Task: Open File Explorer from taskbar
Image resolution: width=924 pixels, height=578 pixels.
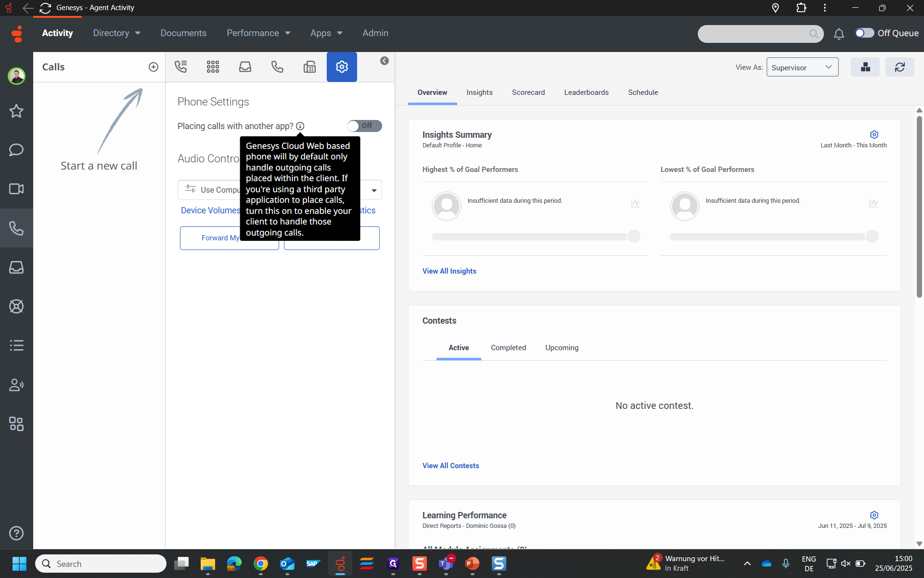Action: (208, 564)
